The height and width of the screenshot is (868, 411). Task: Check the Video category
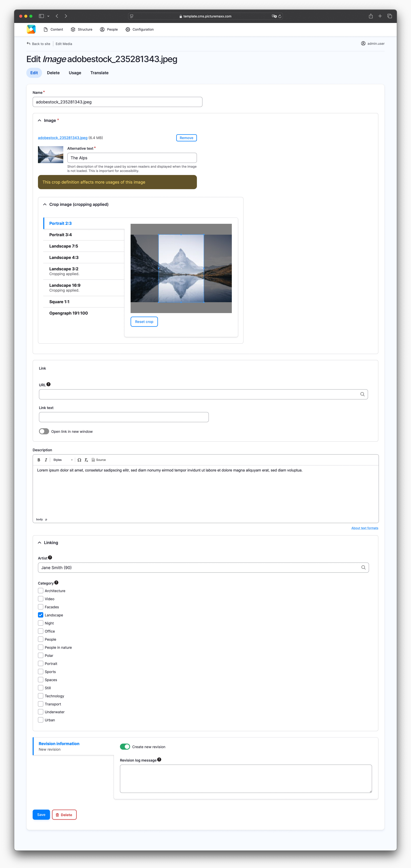[x=41, y=599]
